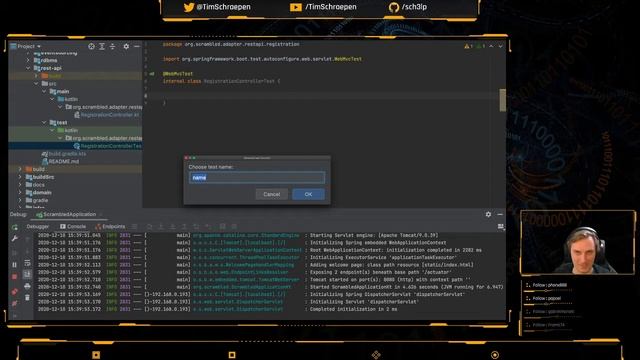The image size is (640, 360).
Task: Toggle Scroll to End icon in console
Action: [x=27, y=274]
